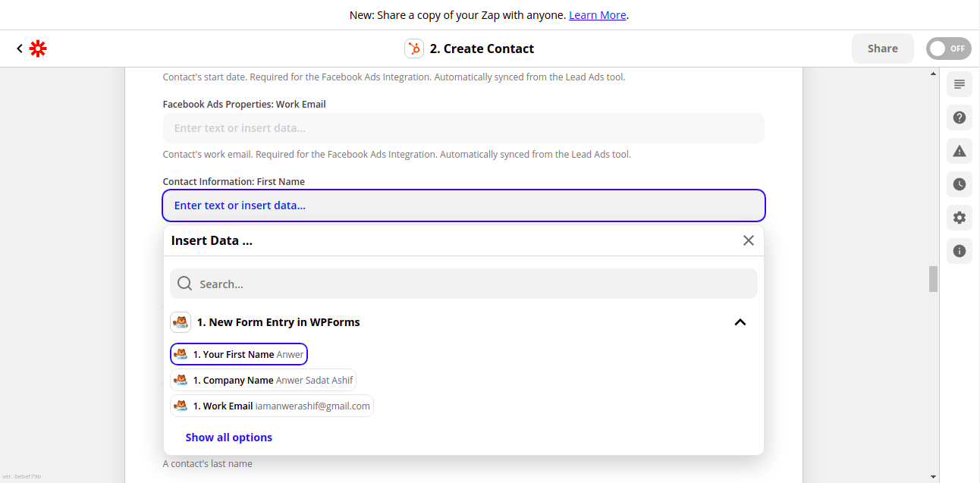Click the A contact's last name text
The image size is (980, 483).
pyautogui.click(x=208, y=463)
